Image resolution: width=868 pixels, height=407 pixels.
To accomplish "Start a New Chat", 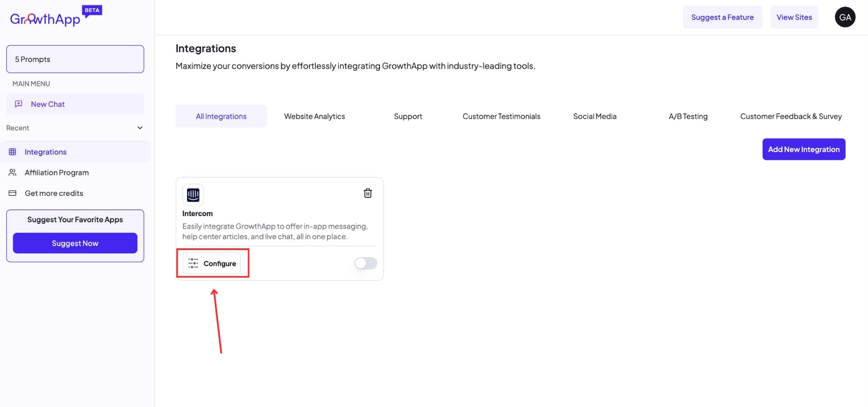I will (x=75, y=104).
